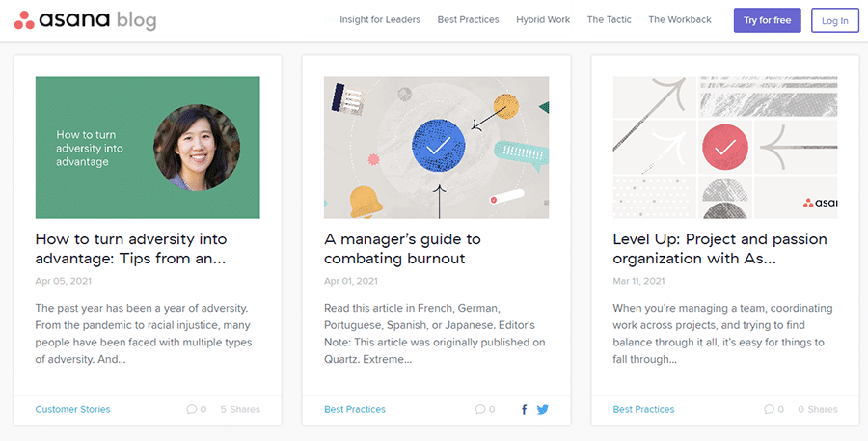Open comments on the Level Up article
This screenshot has width=868, height=441.
(x=773, y=409)
